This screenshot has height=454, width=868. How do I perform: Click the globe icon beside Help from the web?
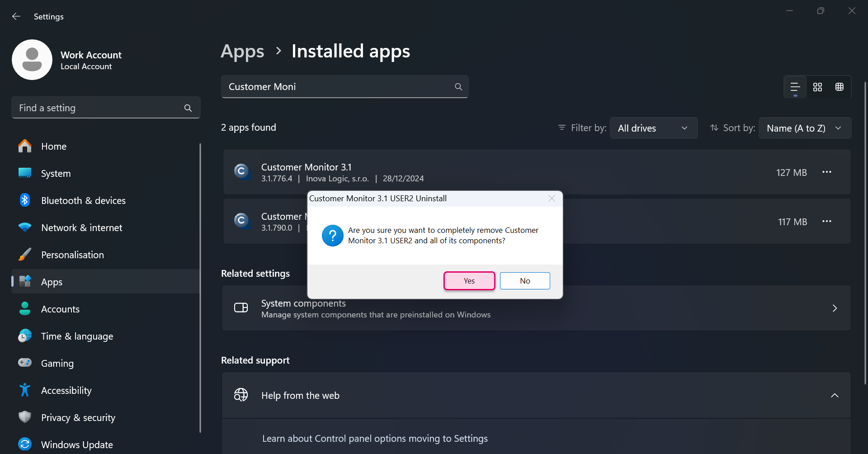tap(241, 395)
